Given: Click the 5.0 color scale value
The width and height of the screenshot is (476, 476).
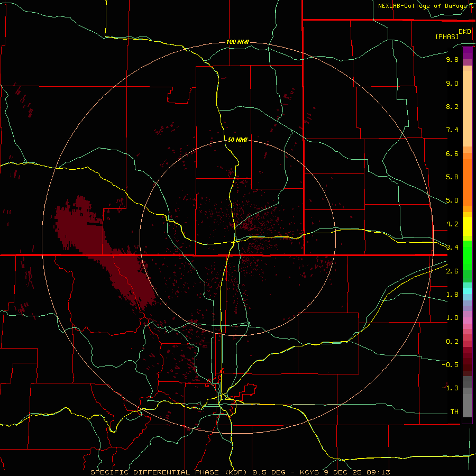Looking at the screenshot, I should (x=452, y=200).
